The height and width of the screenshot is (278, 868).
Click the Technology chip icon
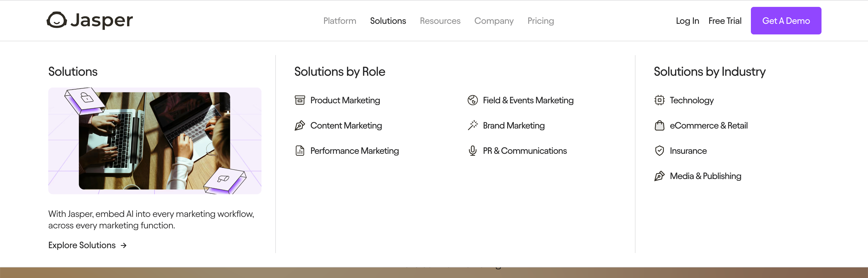pyautogui.click(x=659, y=100)
